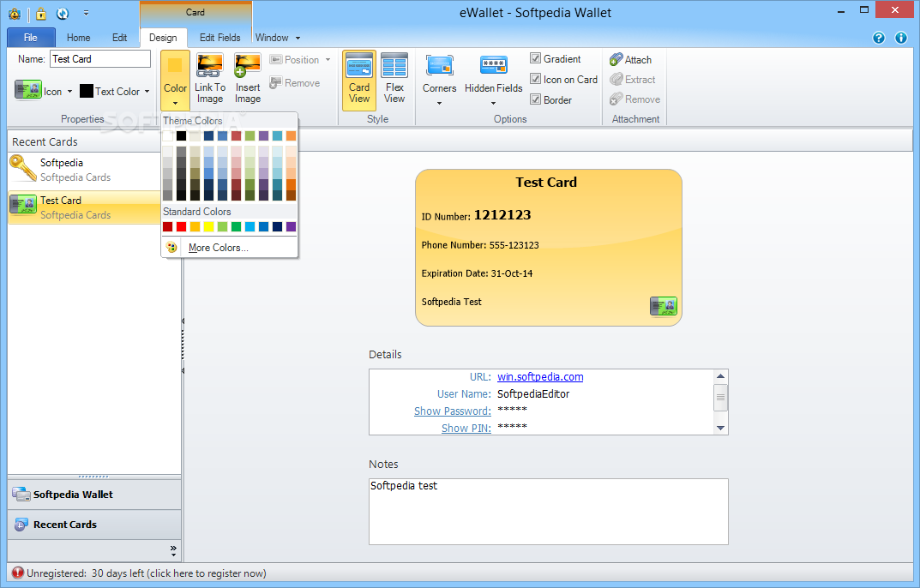Open the About info icon

click(901, 39)
